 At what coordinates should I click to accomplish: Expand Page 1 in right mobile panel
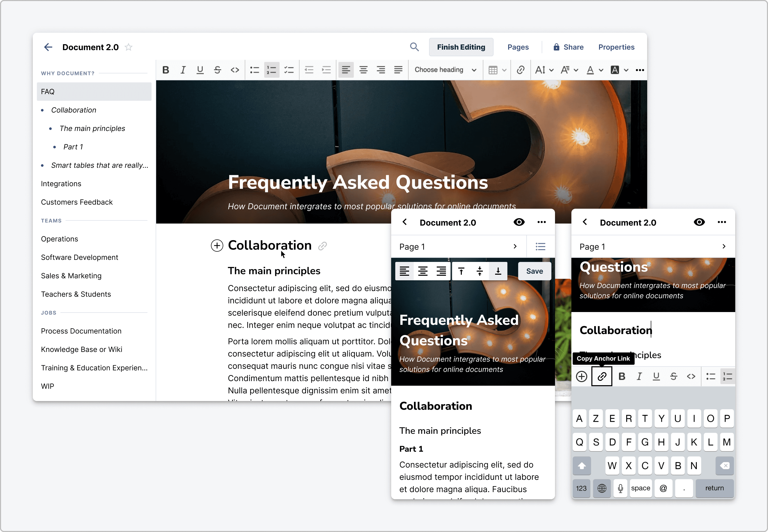point(653,246)
